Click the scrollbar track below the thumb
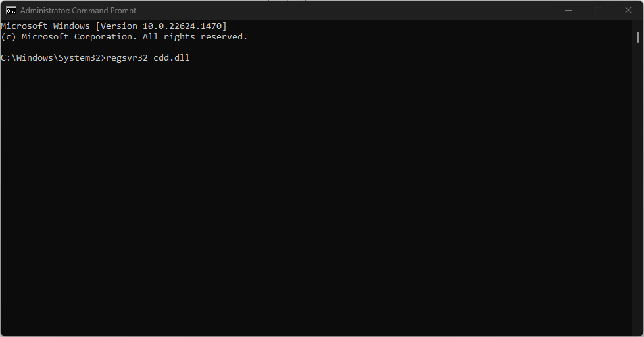The image size is (644, 337). tap(637, 197)
